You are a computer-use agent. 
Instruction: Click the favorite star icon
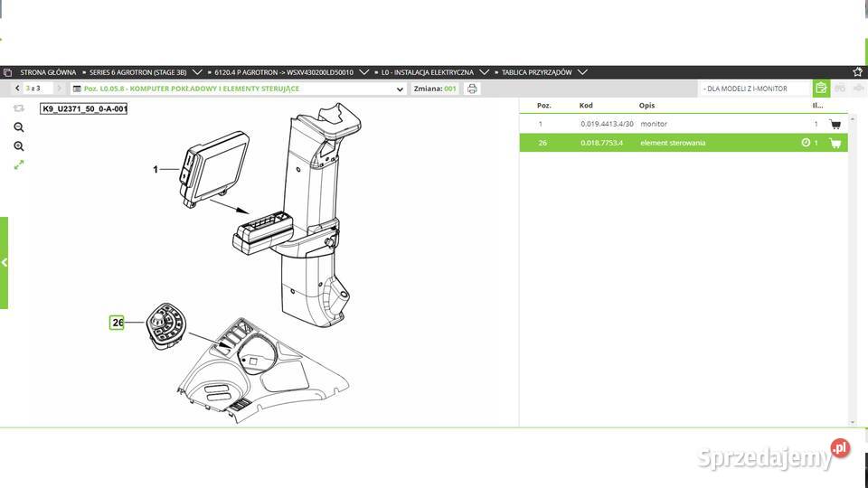click(857, 72)
